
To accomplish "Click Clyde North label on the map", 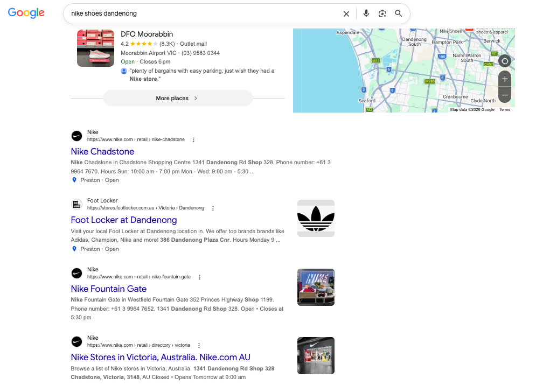I will coord(483,101).
